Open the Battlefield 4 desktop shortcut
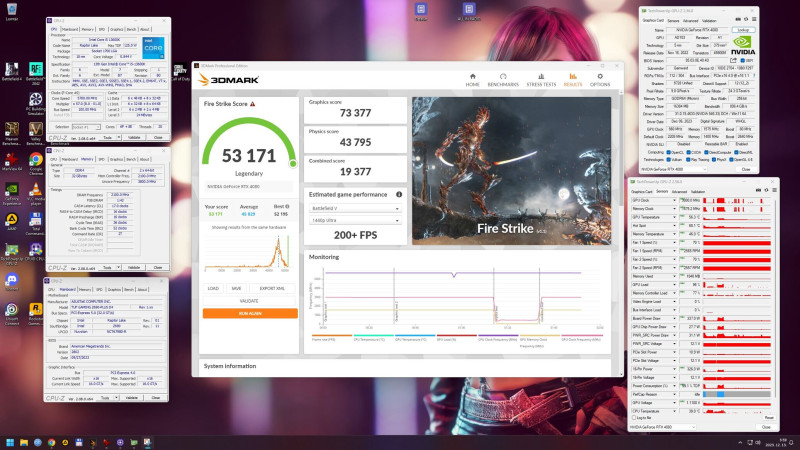Screen dimensions: 800x450 [11, 72]
